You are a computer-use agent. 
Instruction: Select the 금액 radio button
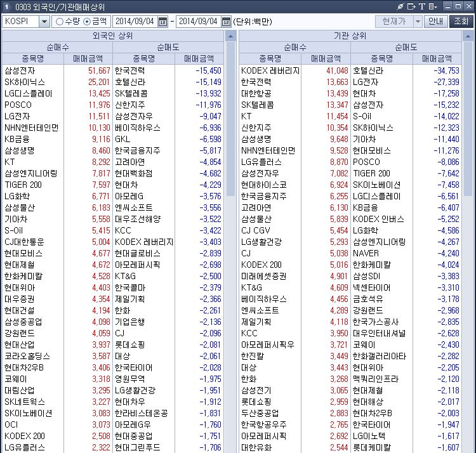point(87,22)
